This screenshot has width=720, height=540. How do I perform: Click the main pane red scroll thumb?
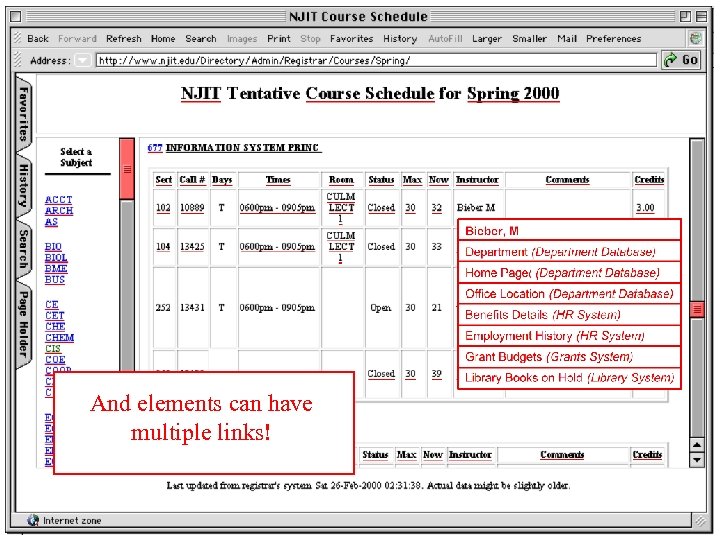(697, 309)
